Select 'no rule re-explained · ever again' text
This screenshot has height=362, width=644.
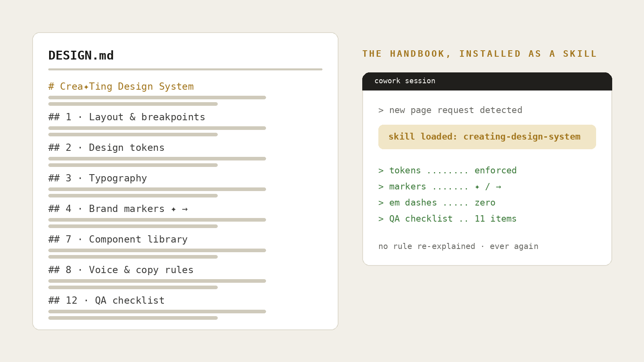tap(458, 246)
